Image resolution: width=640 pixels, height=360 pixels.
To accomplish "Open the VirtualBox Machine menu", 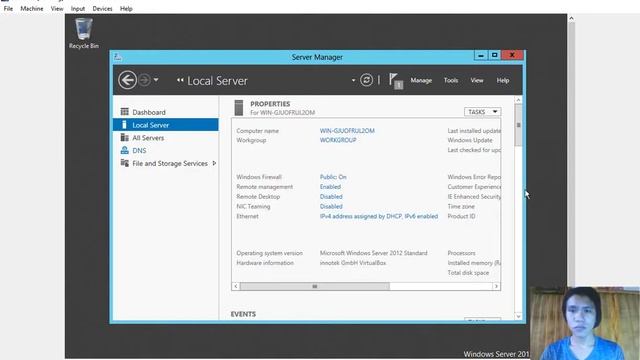I will 32,9.
